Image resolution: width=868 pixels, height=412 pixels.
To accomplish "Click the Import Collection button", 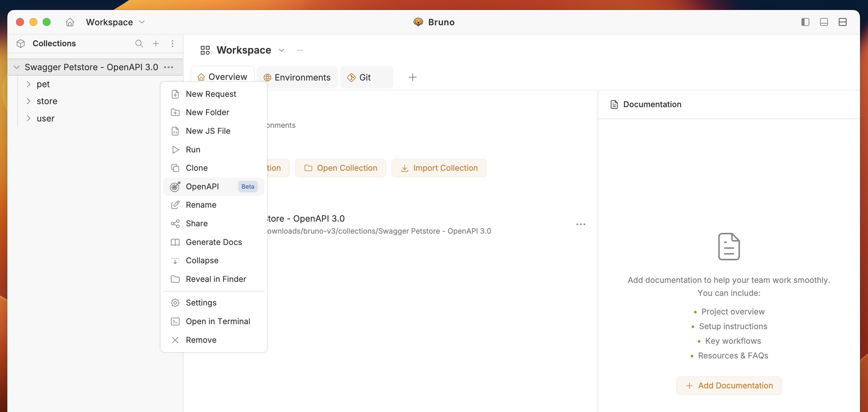I will pyautogui.click(x=439, y=168).
